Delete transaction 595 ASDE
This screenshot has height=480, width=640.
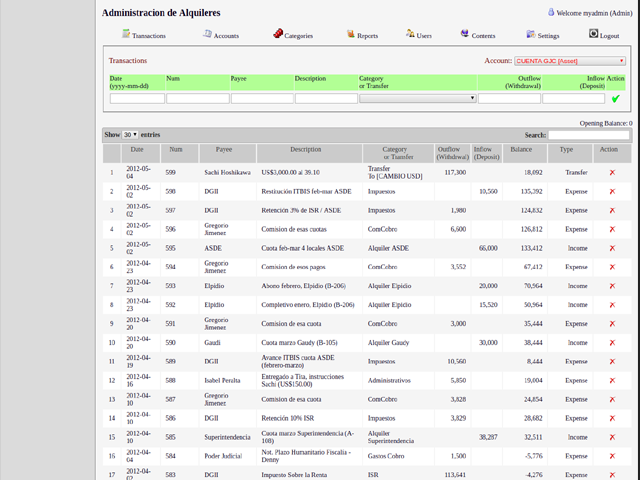point(612,248)
